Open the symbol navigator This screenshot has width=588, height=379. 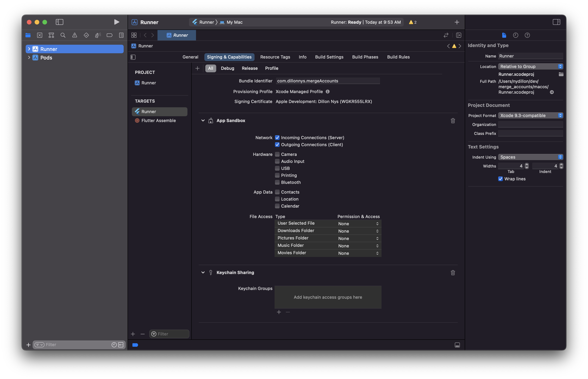pos(51,35)
